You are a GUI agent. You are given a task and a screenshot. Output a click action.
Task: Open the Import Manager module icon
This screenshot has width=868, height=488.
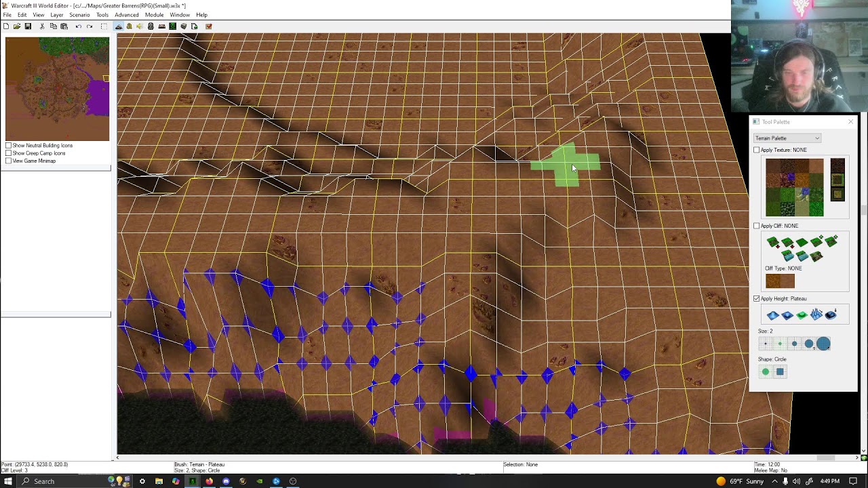coord(194,26)
